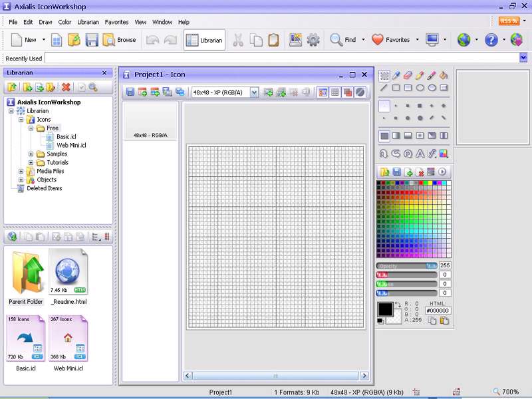Select the solid fill mode
532x399 pixels.
pos(384,136)
